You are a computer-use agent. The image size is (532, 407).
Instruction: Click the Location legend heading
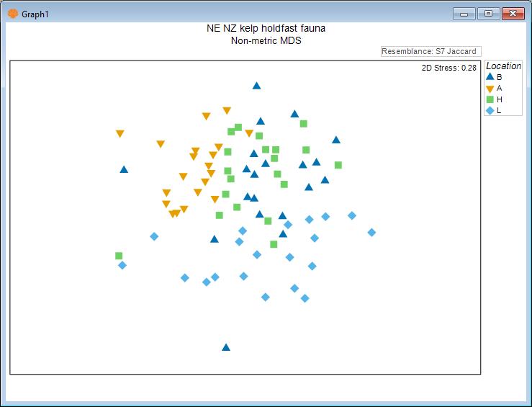point(503,66)
